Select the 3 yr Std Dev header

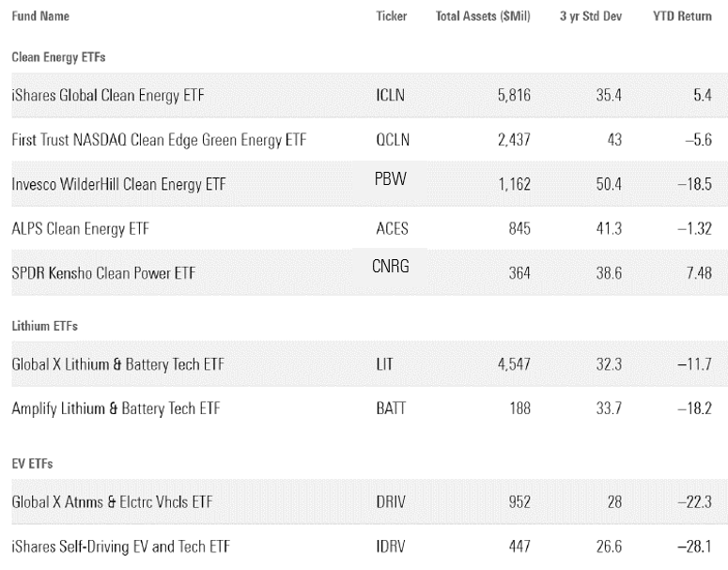click(x=591, y=17)
